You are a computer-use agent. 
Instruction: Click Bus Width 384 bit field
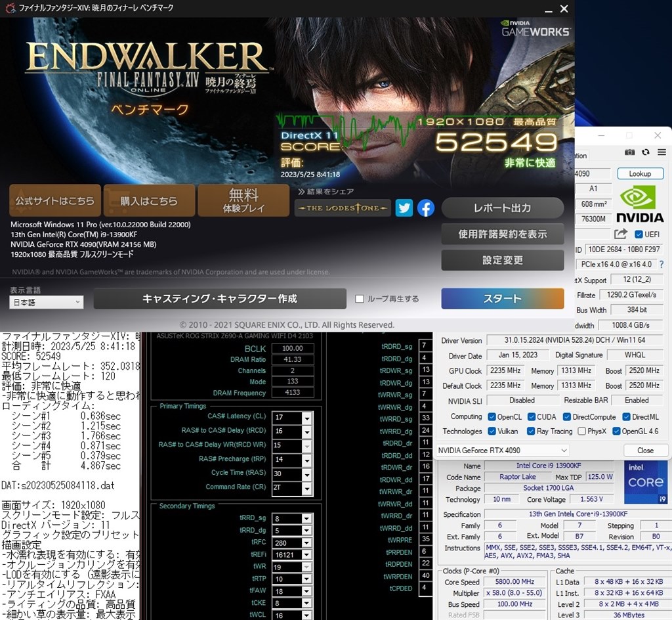[637, 309]
